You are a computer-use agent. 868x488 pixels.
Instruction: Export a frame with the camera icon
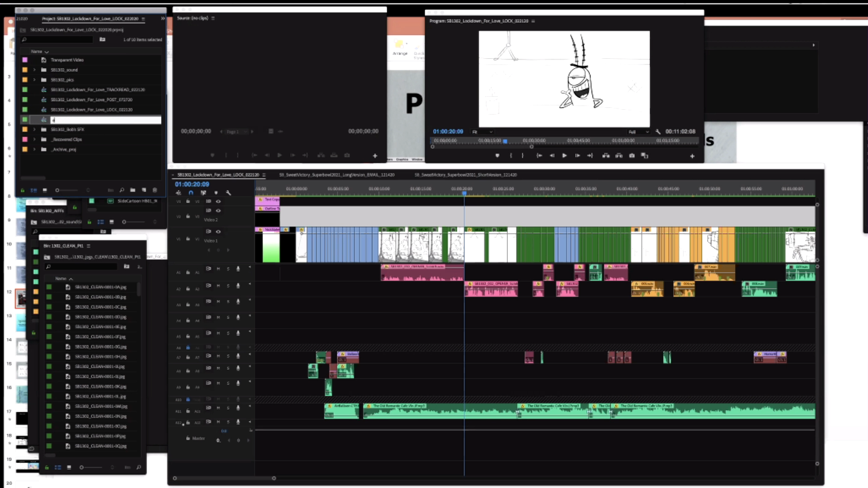632,156
